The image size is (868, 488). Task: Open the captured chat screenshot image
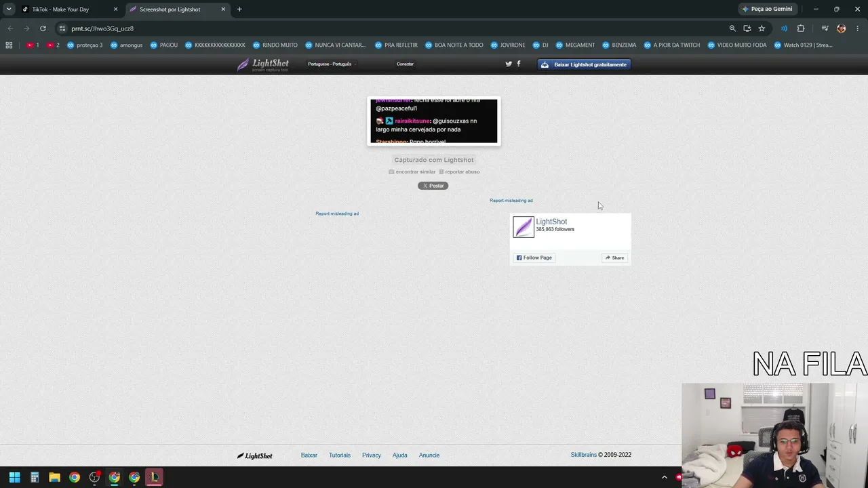click(434, 121)
